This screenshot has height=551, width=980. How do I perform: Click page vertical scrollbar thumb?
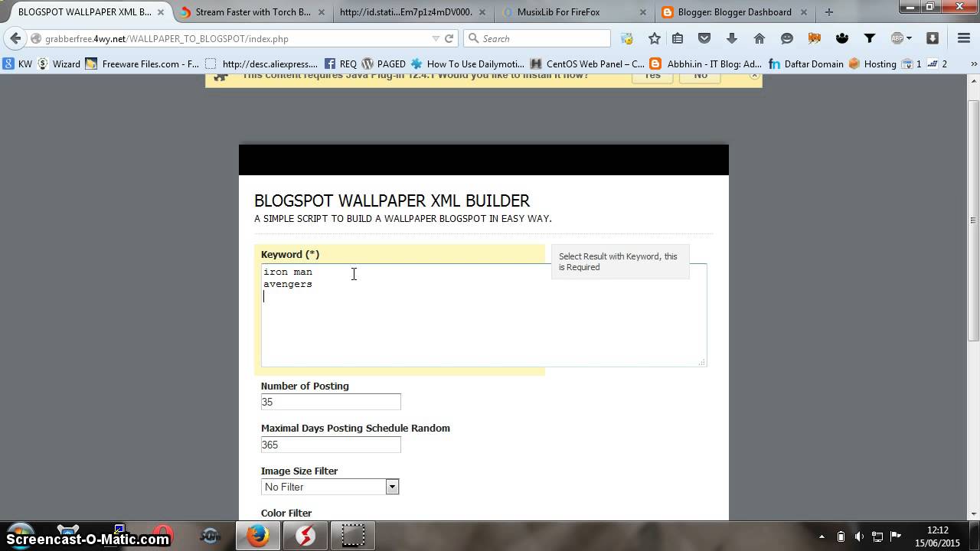[x=973, y=222]
